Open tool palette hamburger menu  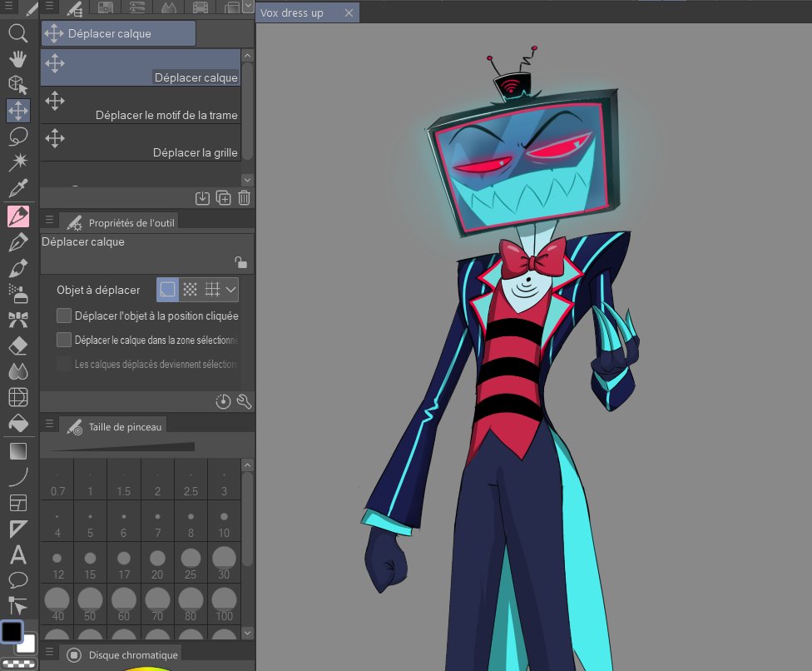[x=8, y=6]
